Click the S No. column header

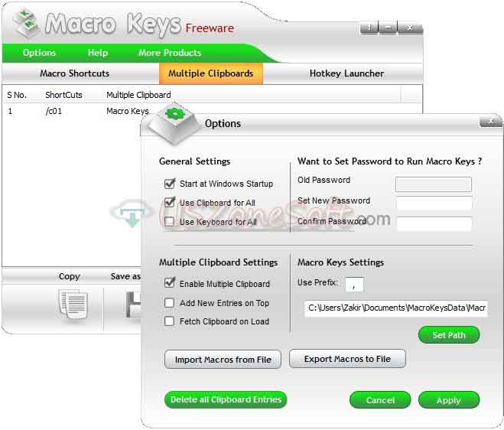(x=17, y=95)
